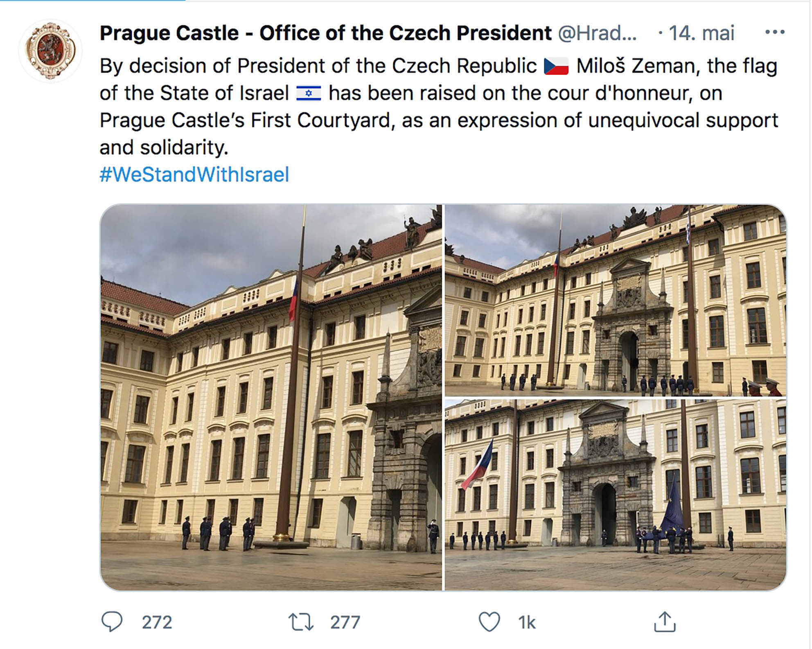The width and height of the screenshot is (812, 649).
Task: Like the tweet with heart icon
Action: (489, 622)
